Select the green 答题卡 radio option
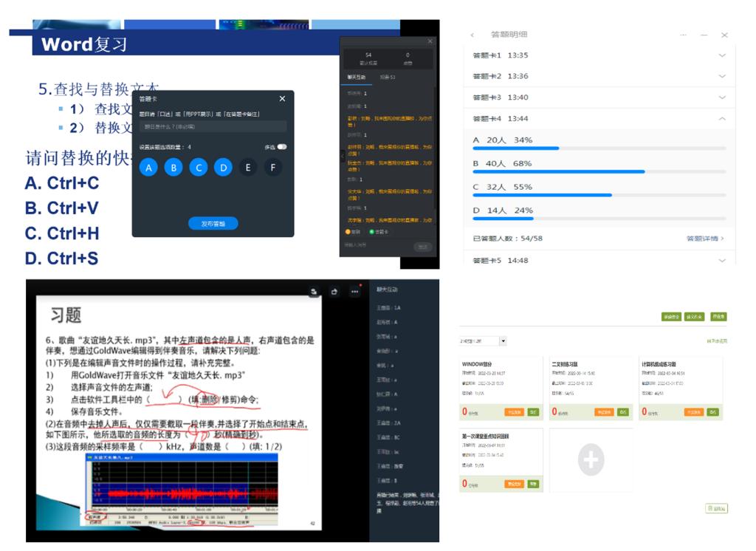Image resolution: width=756 pixels, height=551 pixels. [371, 231]
